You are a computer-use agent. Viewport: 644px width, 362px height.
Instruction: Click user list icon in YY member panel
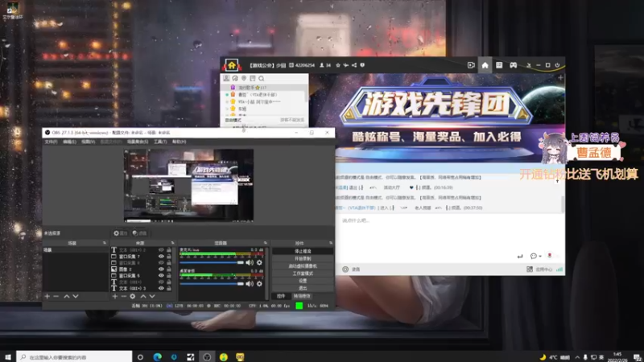tap(226, 78)
